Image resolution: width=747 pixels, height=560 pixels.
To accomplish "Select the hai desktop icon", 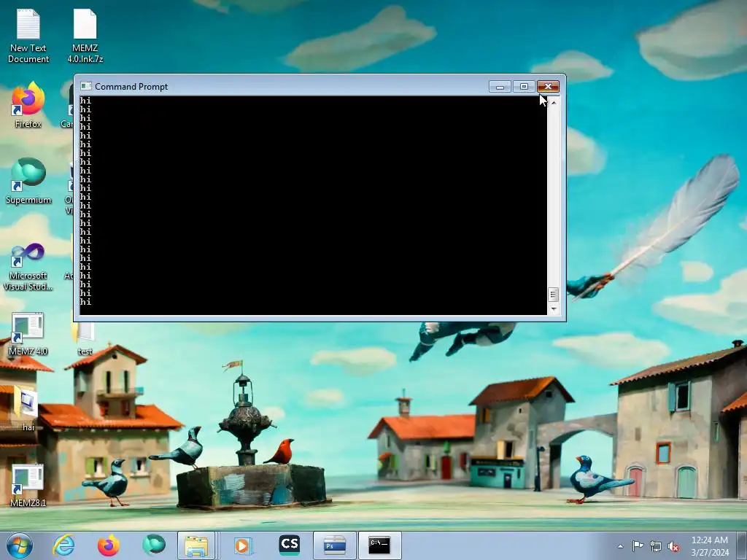I will click(x=28, y=408).
